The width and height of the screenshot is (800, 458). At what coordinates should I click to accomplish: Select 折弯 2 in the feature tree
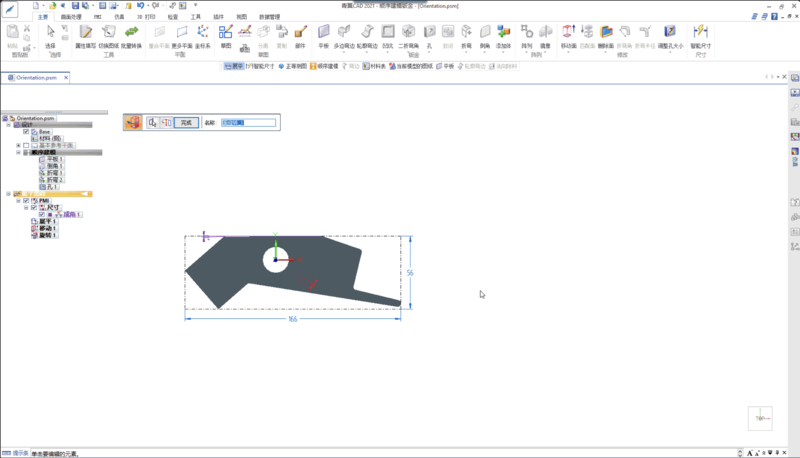point(53,180)
